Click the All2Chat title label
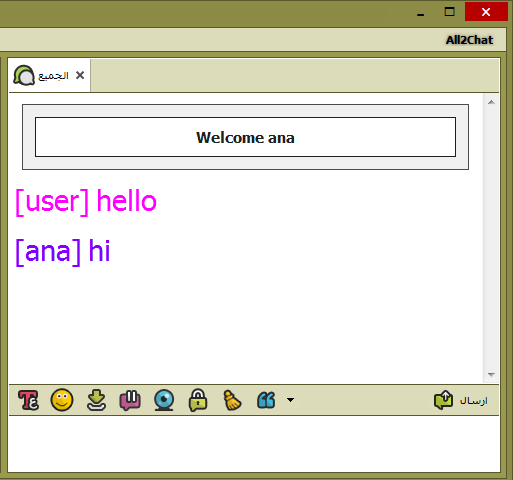513x480 pixels. 469,40
